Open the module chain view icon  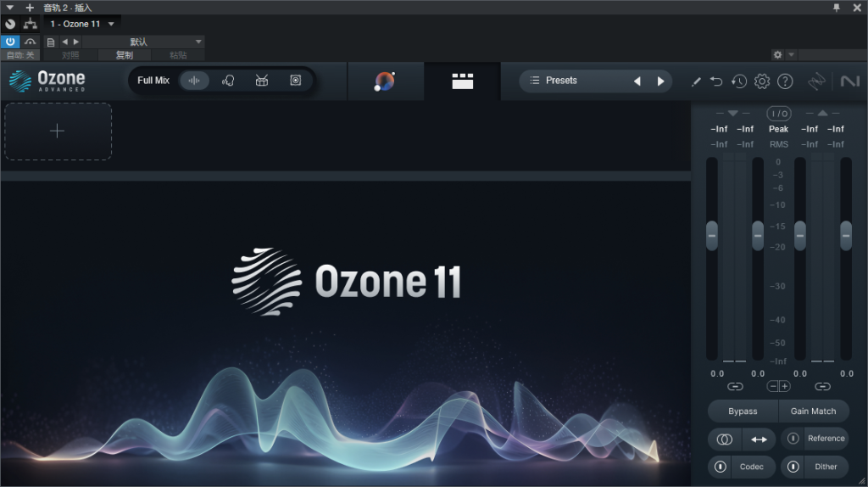[x=462, y=81]
